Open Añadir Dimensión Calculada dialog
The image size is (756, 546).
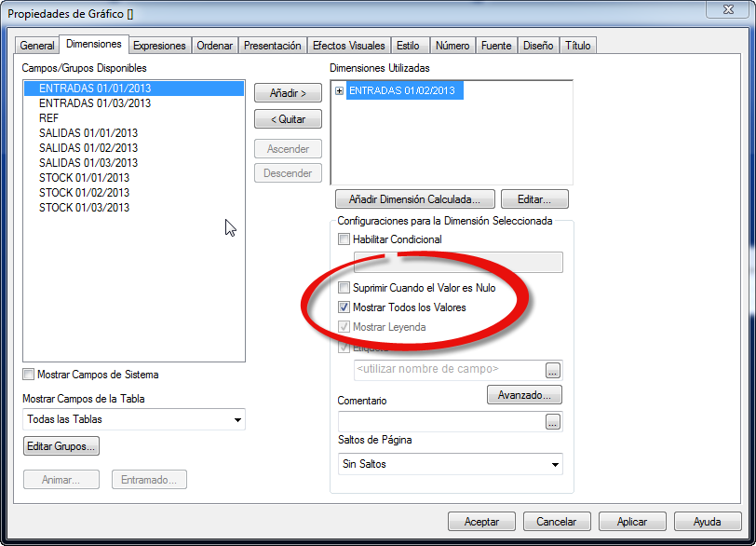click(414, 198)
